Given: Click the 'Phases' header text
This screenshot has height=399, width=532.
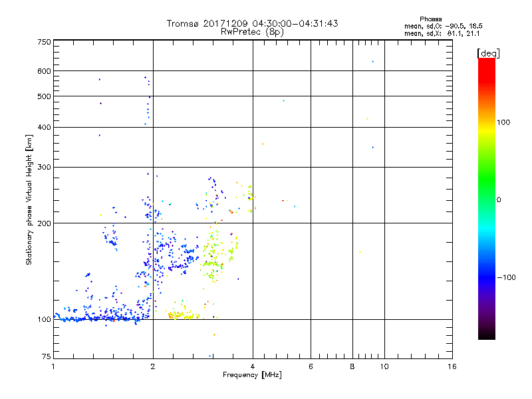Looking at the screenshot, I should [x=430, y=19].
